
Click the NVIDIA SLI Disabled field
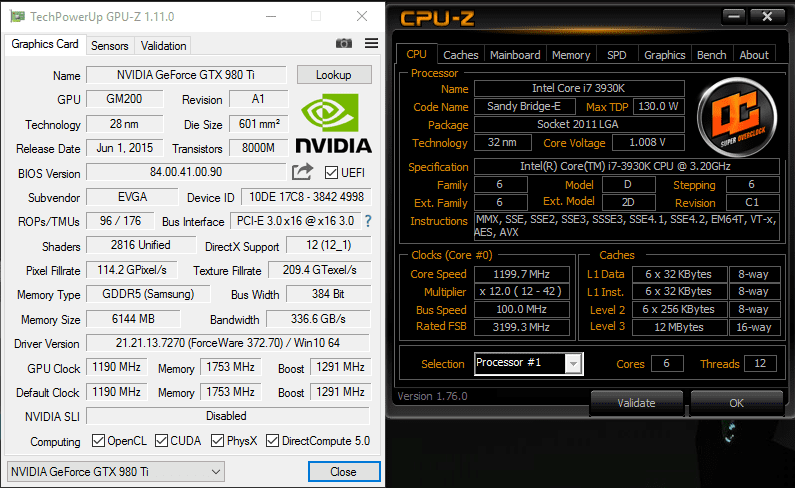click(228, 416)
